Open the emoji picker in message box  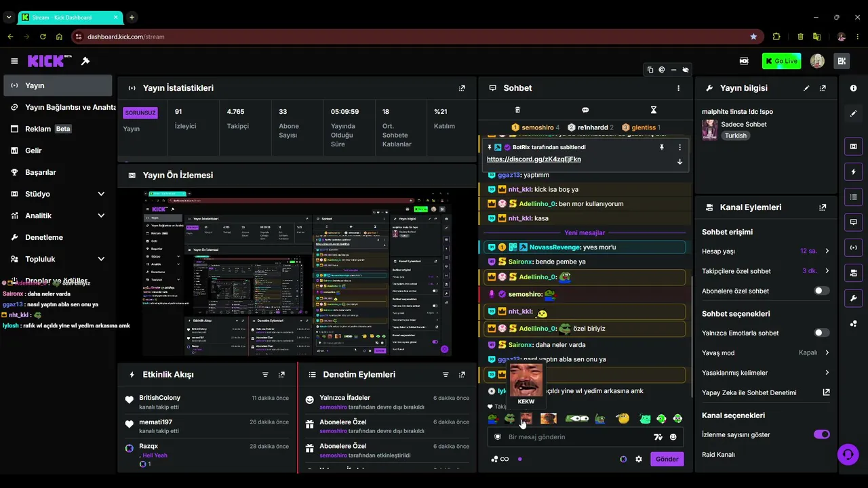coord(673,437)
